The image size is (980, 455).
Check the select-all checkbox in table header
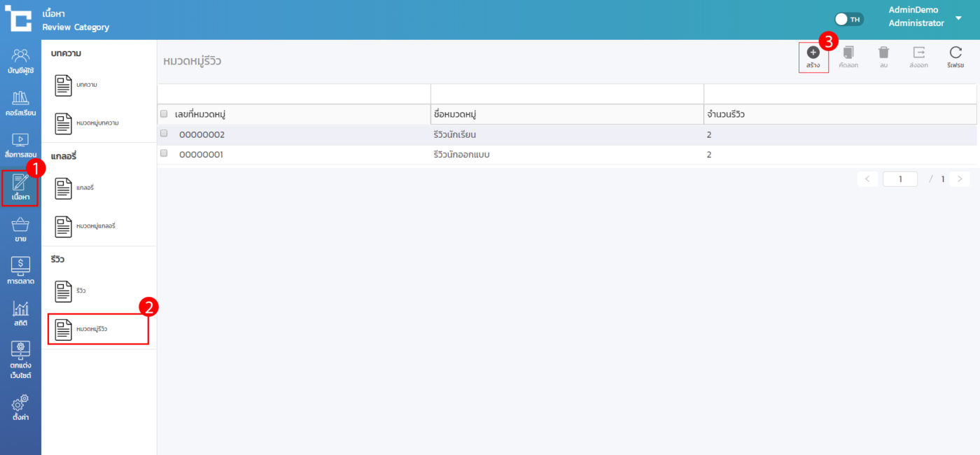pyautogui.click(x=164, y=114)
